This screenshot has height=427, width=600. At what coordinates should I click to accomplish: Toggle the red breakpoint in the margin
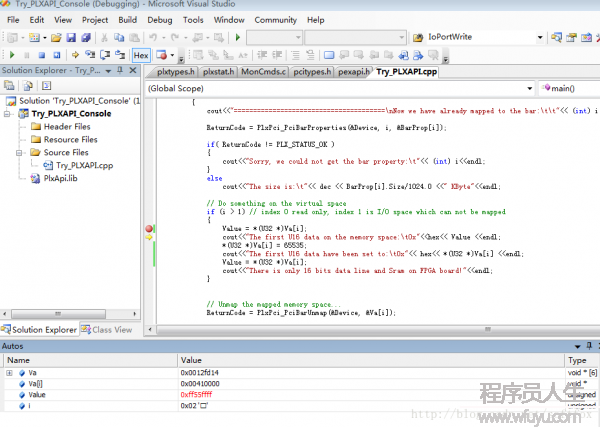[x=149, y=228]
